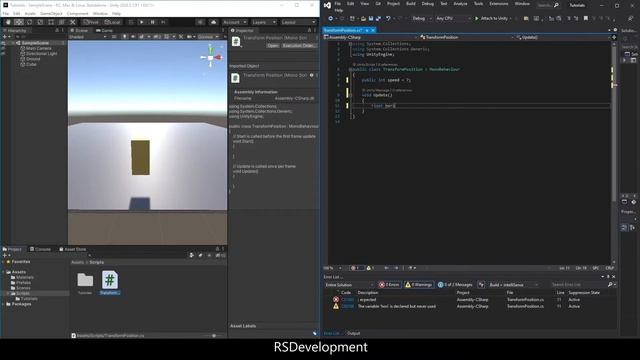Switch to the Scene tab
640x360 pixels.
click(x=79, y=31)
